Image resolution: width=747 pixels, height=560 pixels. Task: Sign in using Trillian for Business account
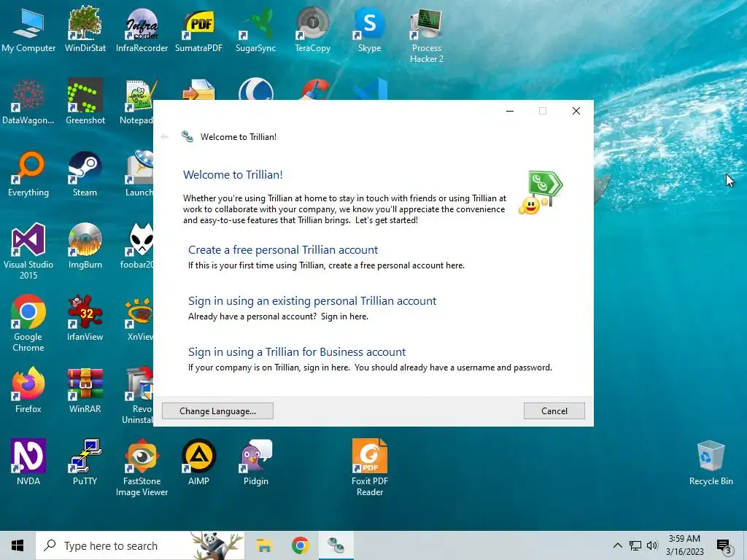(297, 352)
